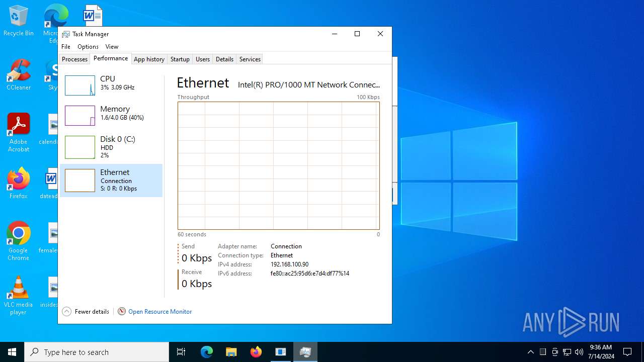Open Task View from the taskbar
Image resolution: width=644 pixels, height=362 pixels.
(181, 352)
